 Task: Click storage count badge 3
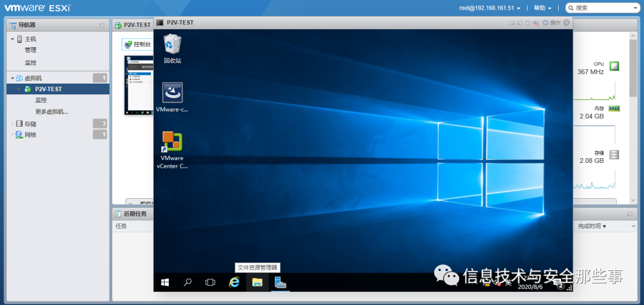pyautogui.click(x=100, y=124)
